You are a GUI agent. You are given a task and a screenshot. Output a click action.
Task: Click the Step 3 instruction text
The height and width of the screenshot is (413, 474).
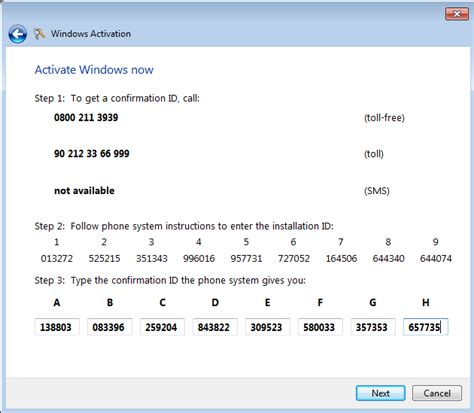click(170, 280)
